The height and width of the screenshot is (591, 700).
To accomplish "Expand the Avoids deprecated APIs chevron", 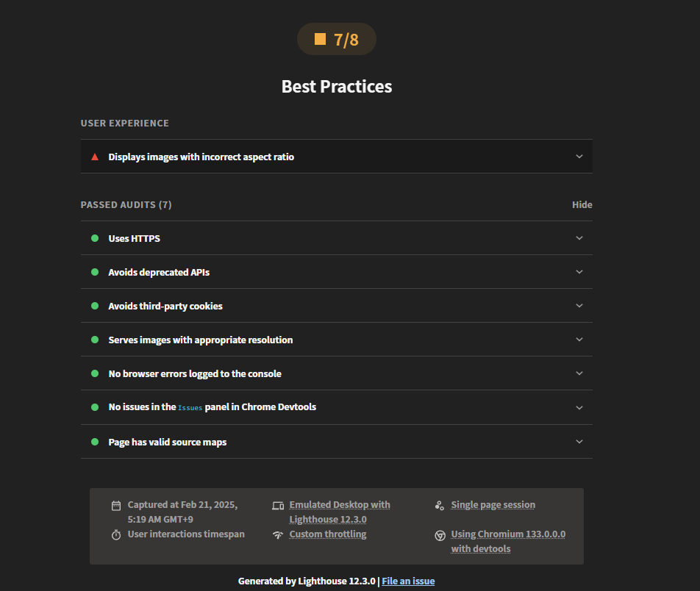I will 579,272.
